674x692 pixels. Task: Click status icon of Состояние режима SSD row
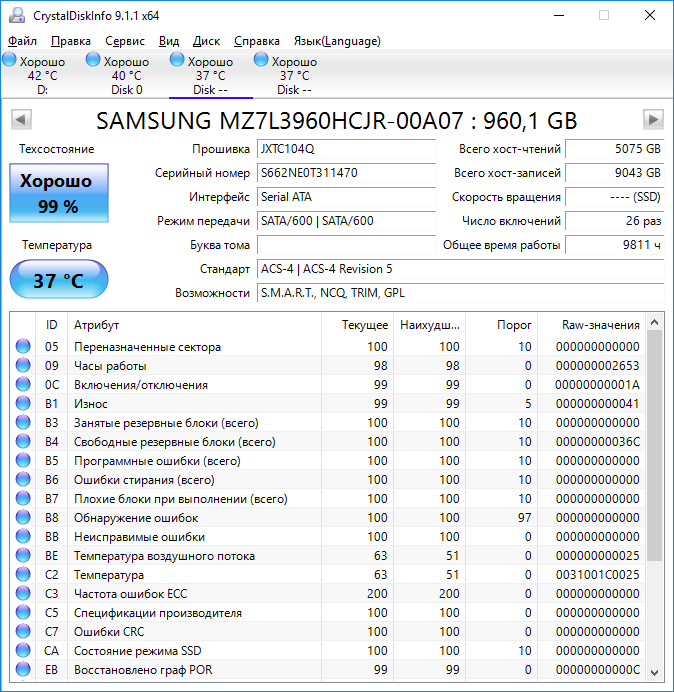(23, 651)
